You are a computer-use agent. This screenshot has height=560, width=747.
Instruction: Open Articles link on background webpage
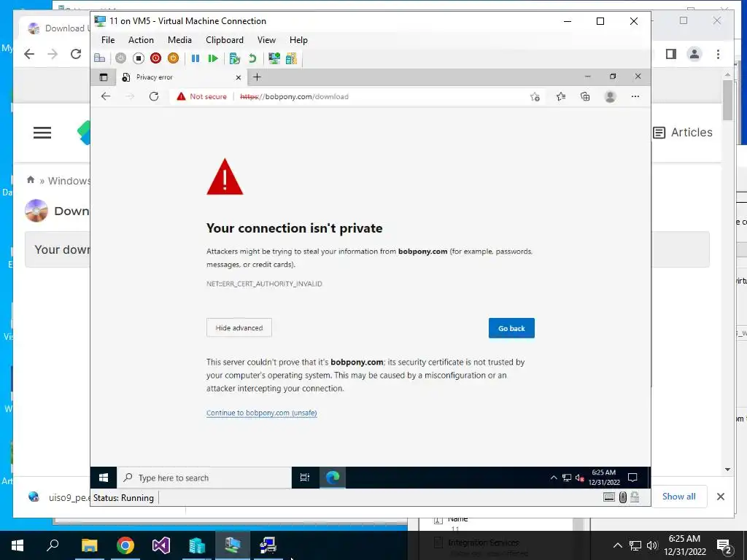point(682,133)
